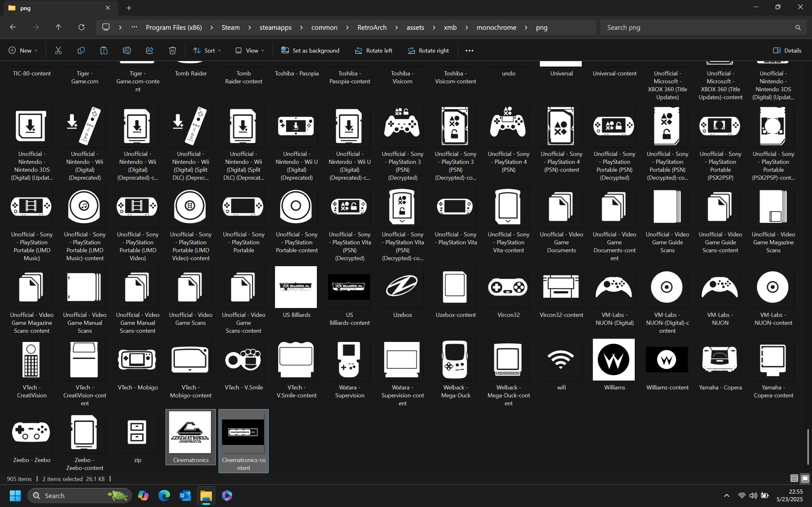Navigate up one folder level

(58, 27)
